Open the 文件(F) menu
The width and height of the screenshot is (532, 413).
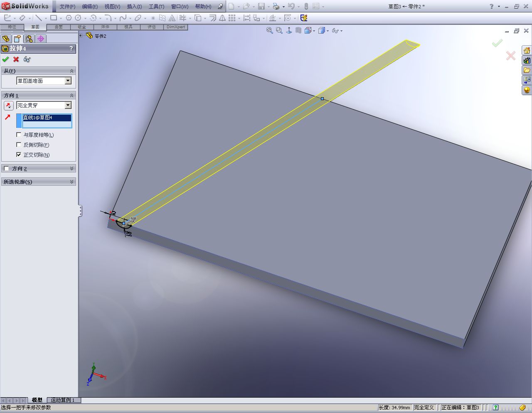coord(67,7)
